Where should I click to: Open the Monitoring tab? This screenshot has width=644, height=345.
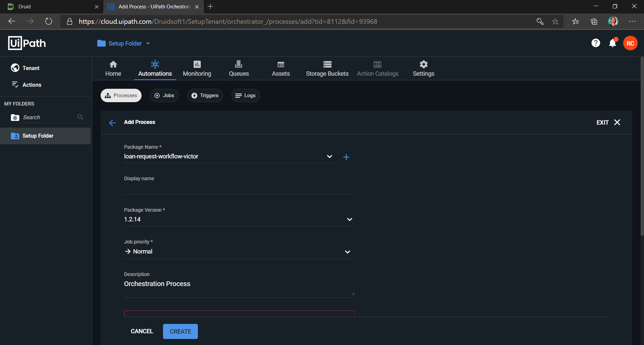[x=197, y=69]
